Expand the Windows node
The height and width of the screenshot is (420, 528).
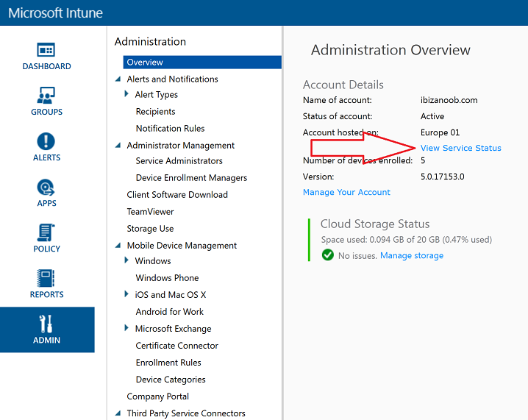point(126,260)
